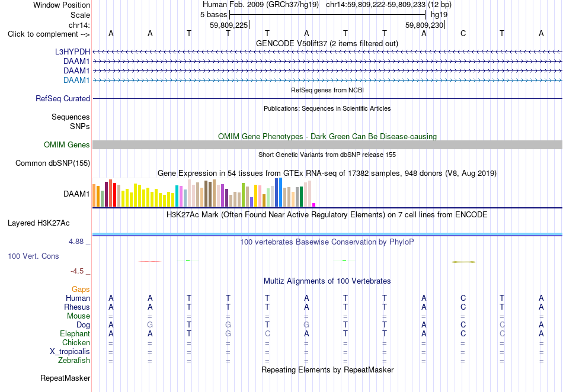The image size is (563, 392).
Task: Click the chr14:59,809,222-59,809,233 position text
Action: click(389, 5)
